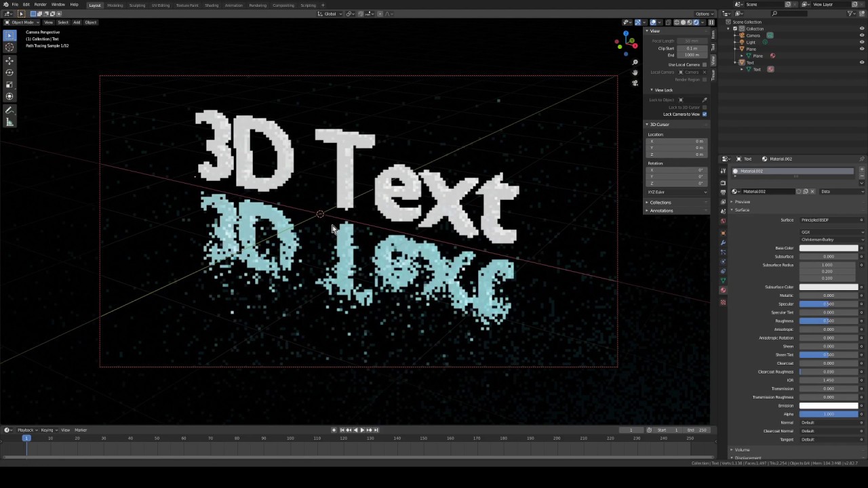
Task: Select the Rotate tool in the left toolbar
Action: [9, 73]
